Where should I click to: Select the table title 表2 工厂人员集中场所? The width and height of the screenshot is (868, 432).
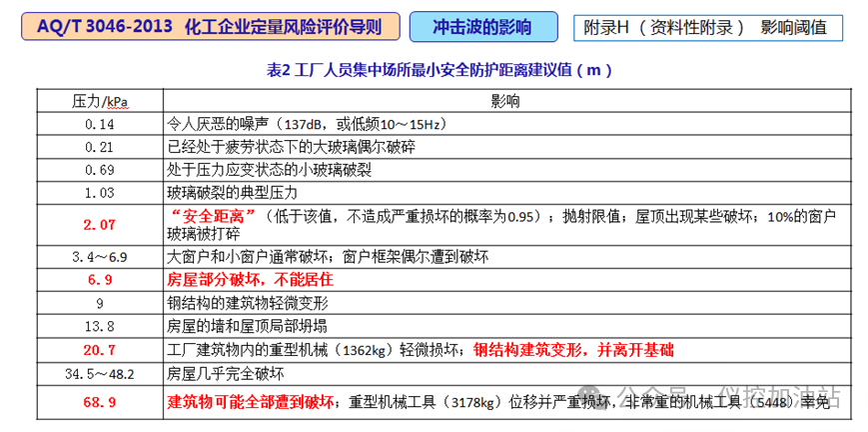(439, 71)
